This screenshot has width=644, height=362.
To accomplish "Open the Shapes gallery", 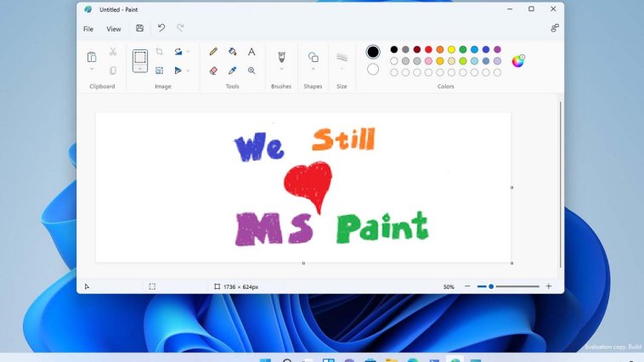I will (313, 57).
